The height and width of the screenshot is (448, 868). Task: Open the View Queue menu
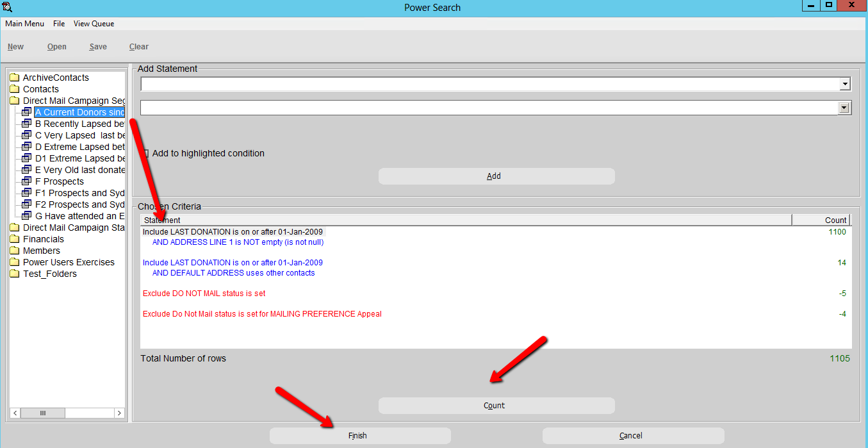[94, 24]
